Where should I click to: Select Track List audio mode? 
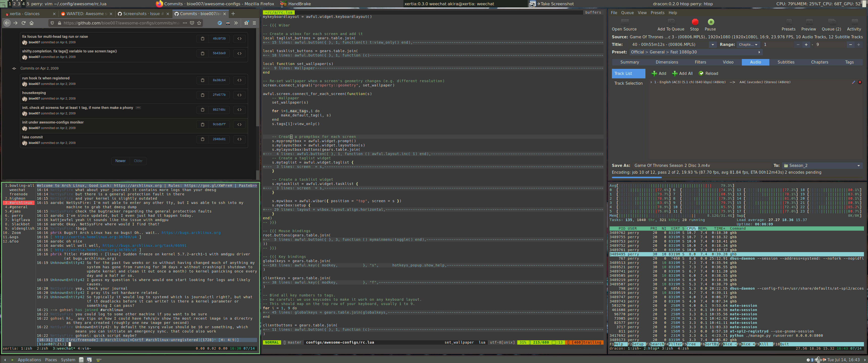coord(629,73)
